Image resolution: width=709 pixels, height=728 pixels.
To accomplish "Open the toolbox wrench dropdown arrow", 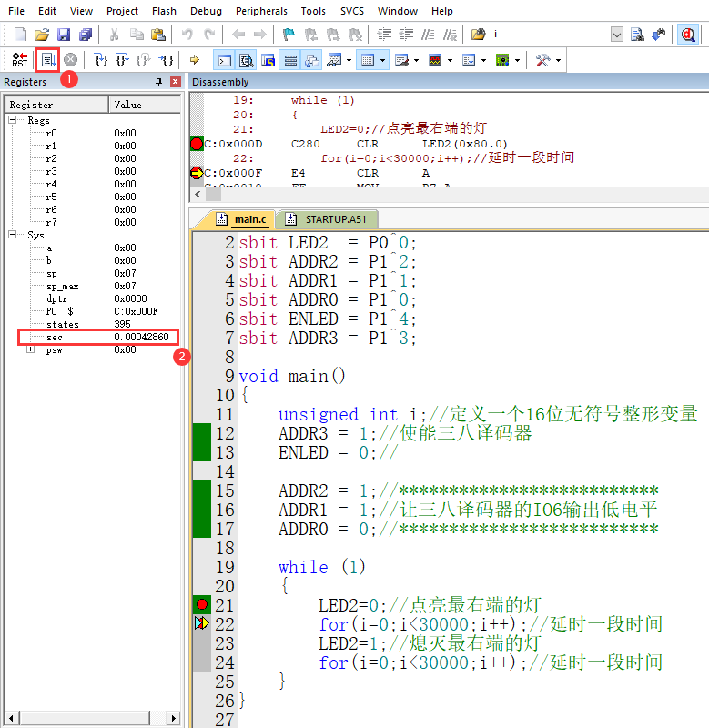I will (x=558, y=60).
